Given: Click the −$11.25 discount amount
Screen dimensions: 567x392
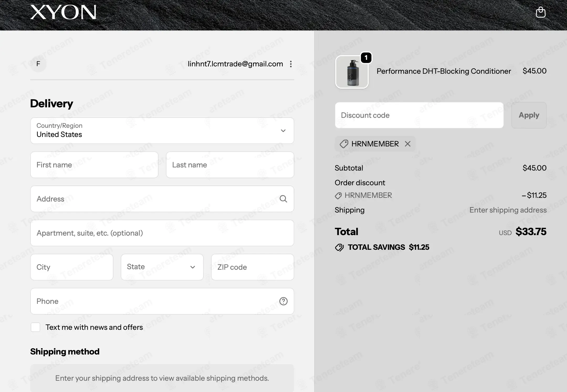Looking at the screenshot, I should pyautogui.click(x=534, y=195).
